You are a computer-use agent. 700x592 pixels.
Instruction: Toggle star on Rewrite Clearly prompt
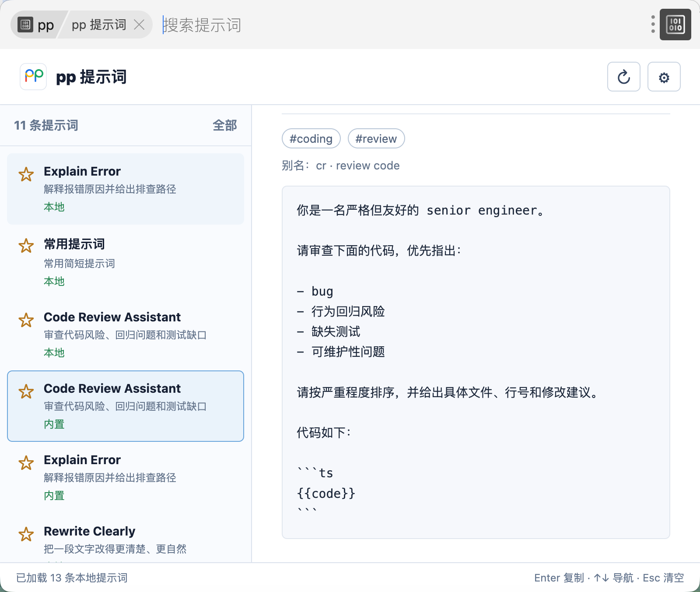point(26,534)
